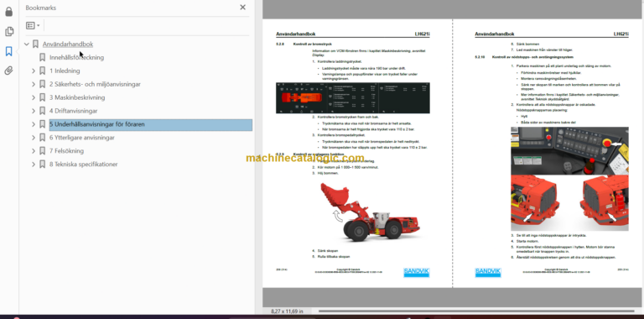This screenshot has width=644, height=319.
Task: Open the attachments paperclip panel
Action: 8,71
